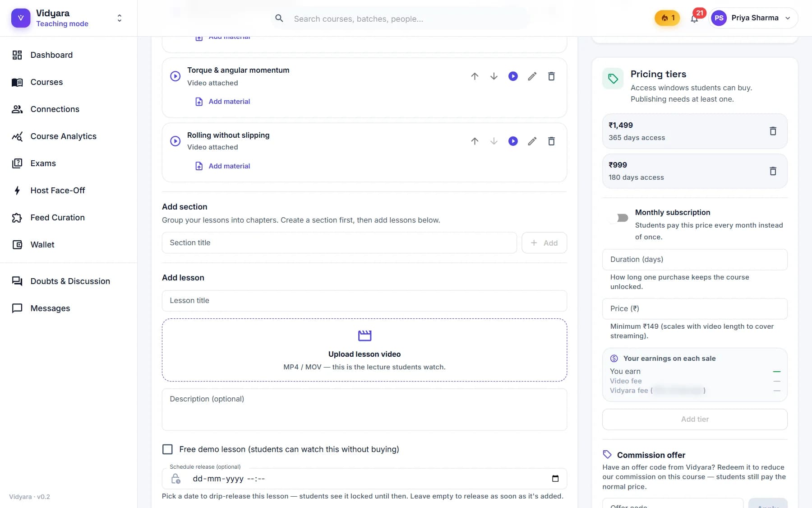Viewport: 812px width, 508px height.
Task: Open Doubts & Discussion
Action: pyautogui.click(x=69, y=281)
